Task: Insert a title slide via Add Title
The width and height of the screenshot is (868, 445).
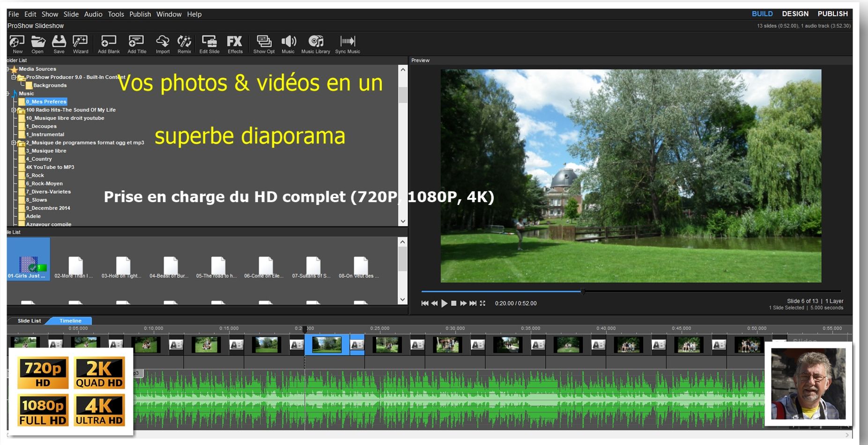Action: pyautogui.click(x=137, y=44)
